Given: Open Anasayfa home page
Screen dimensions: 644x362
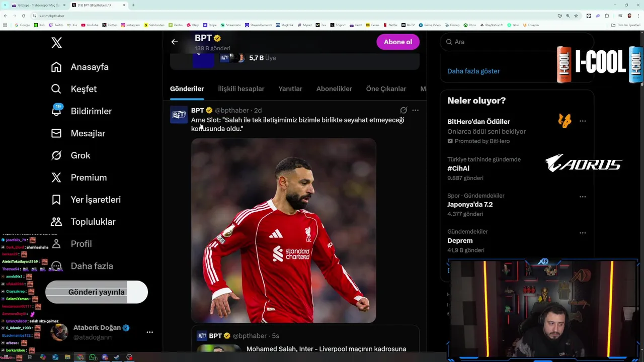Looking at the screenshot, I should (80, 67).
